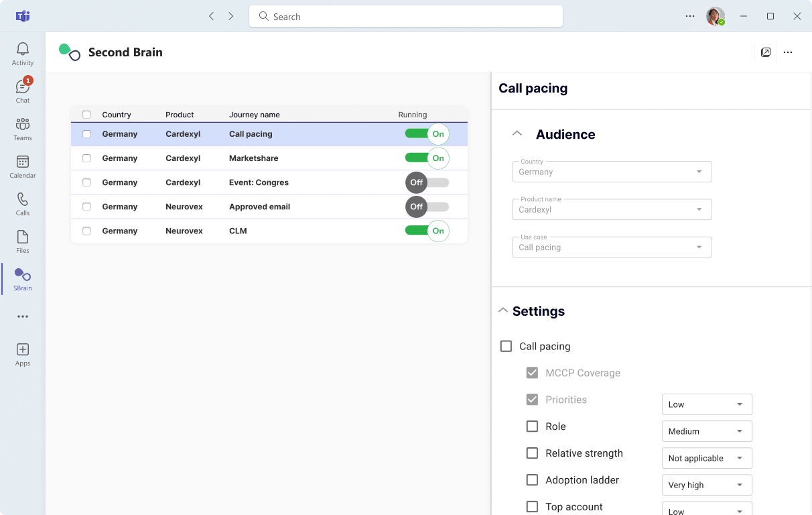Open Apps store icon

[x=23, y=354]
